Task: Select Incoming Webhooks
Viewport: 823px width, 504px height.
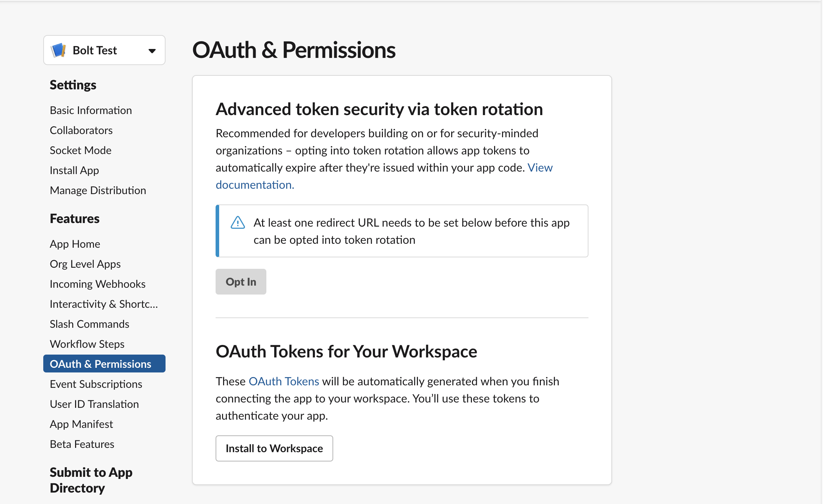Action: [x=97, y=284]
